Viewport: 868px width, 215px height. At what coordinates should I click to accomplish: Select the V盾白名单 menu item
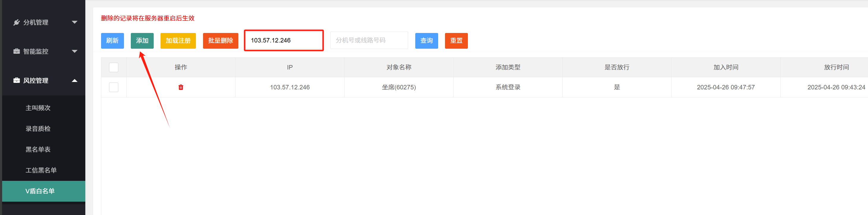(x=43, y=191)
